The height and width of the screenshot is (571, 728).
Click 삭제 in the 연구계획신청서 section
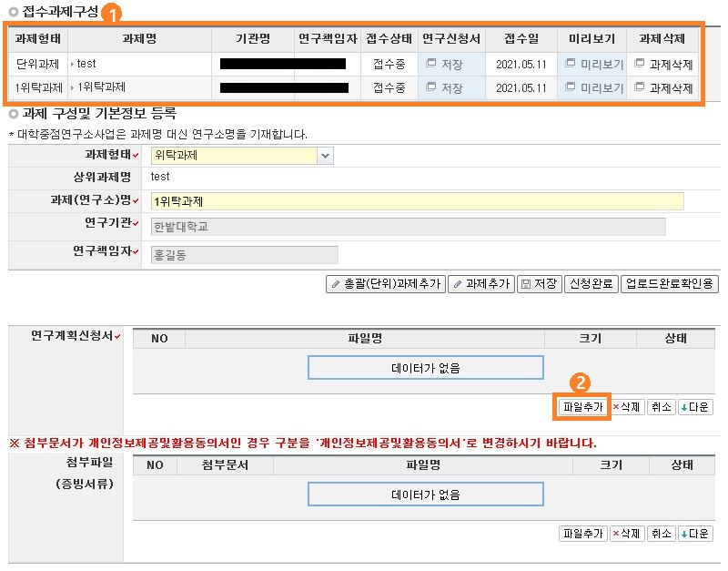626,407
